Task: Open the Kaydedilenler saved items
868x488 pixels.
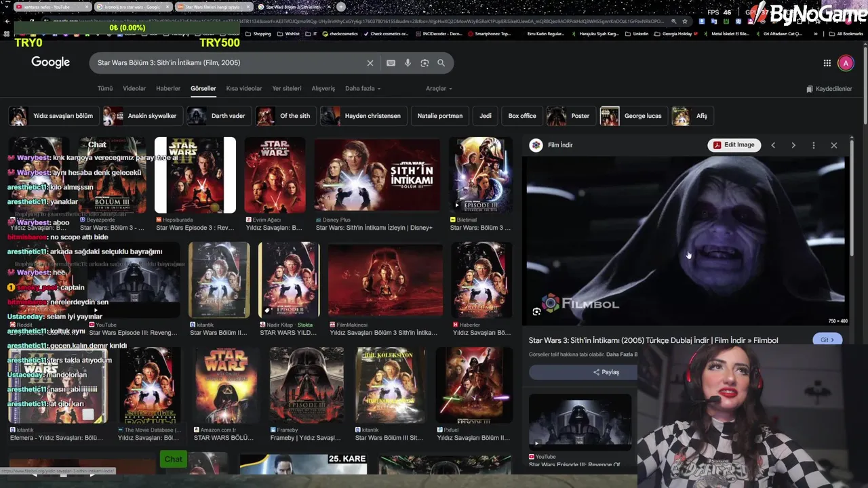Action: pos(829,89)
